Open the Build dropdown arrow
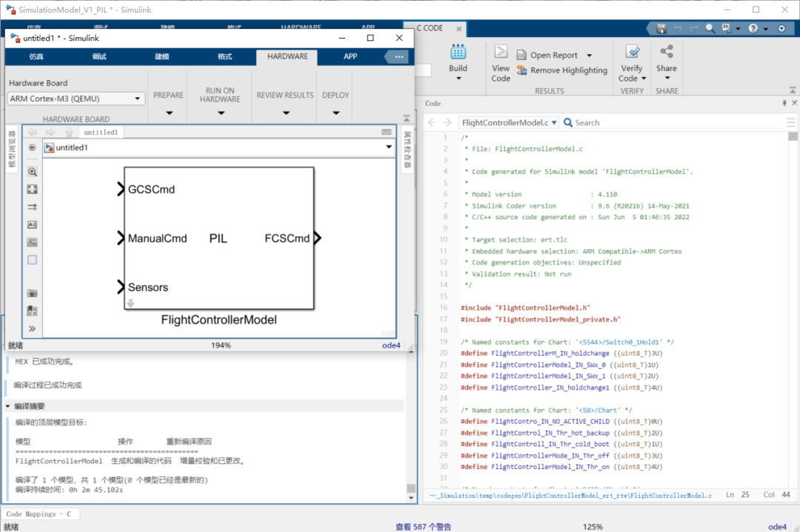 click(459, 79)
